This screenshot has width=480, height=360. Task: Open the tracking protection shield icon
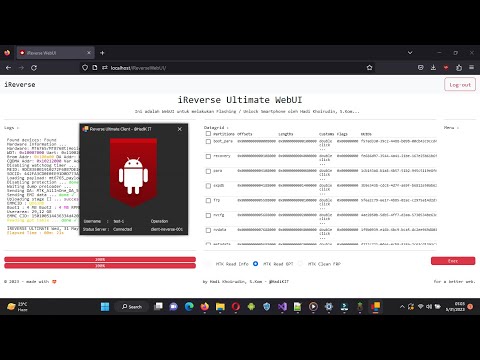(x=85, y=68)
